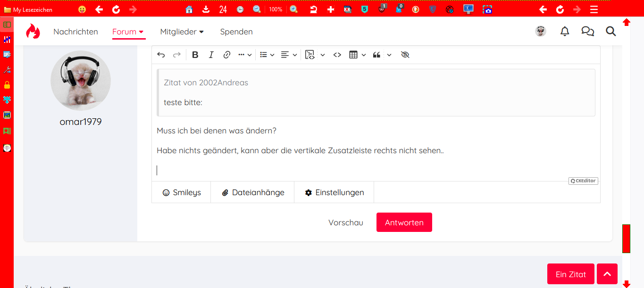The image size is (644, 288).
Task: Toggle the Smileys panel
Action: tap(181, 192)
